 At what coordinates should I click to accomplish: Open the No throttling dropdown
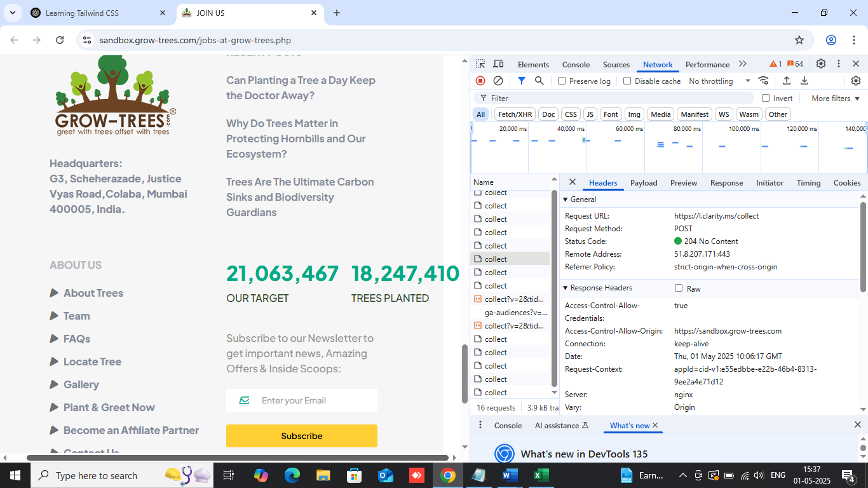point(719,81)
